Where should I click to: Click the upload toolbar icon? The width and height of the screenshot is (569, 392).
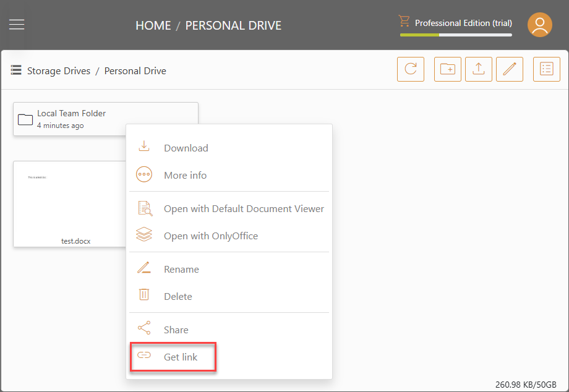(478, 69)
